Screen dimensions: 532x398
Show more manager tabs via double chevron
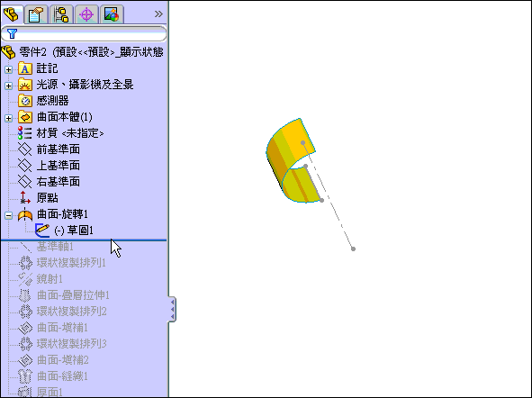[x=158, y=14]
